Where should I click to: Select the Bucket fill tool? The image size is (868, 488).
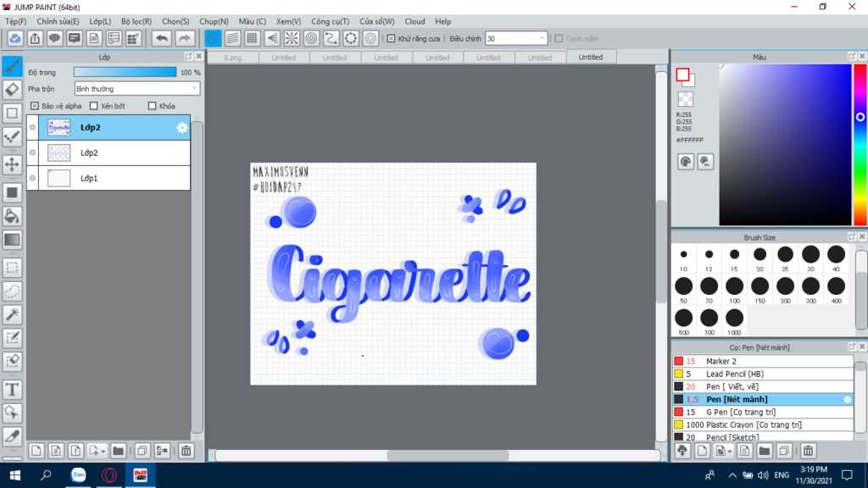[12, 216]
